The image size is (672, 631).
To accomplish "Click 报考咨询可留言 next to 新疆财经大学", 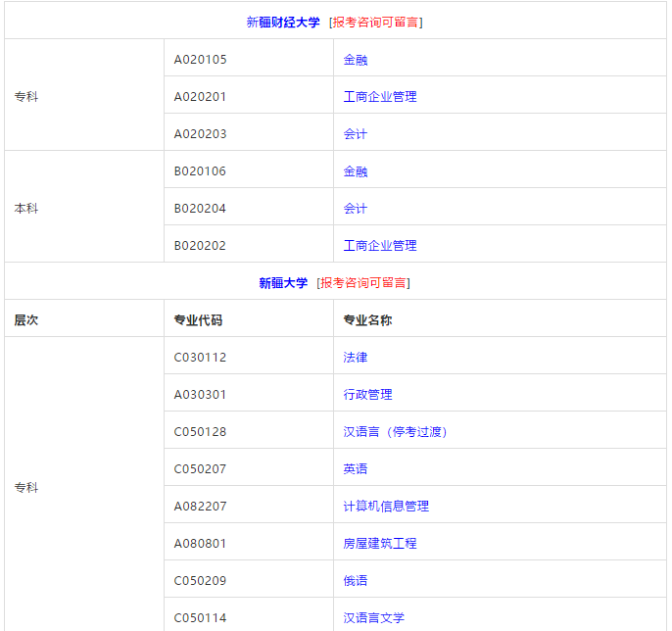I will [x=375, y=23].
